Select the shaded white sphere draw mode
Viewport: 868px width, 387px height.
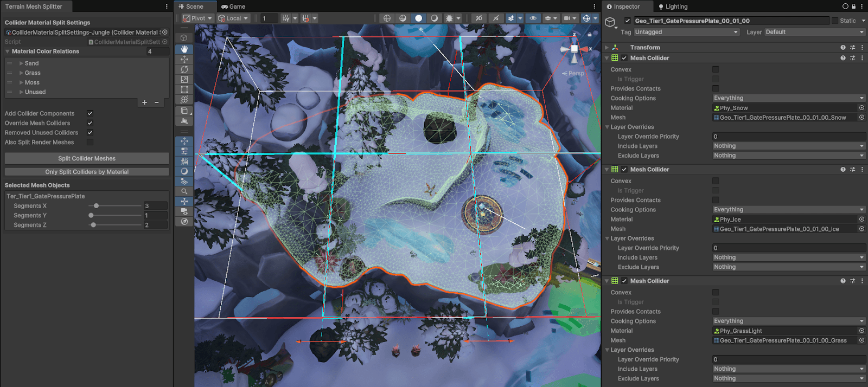point(418,18)
